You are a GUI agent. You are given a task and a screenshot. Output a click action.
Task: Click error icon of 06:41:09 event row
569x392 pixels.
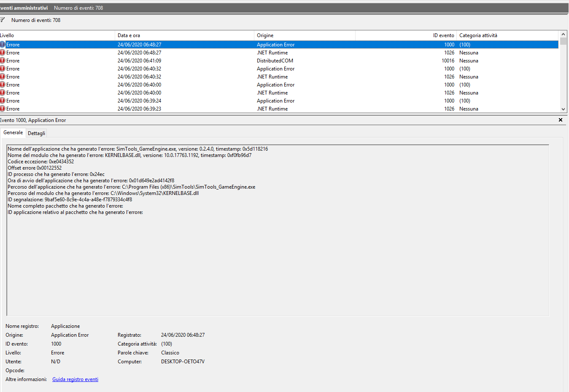click(3, 61)
